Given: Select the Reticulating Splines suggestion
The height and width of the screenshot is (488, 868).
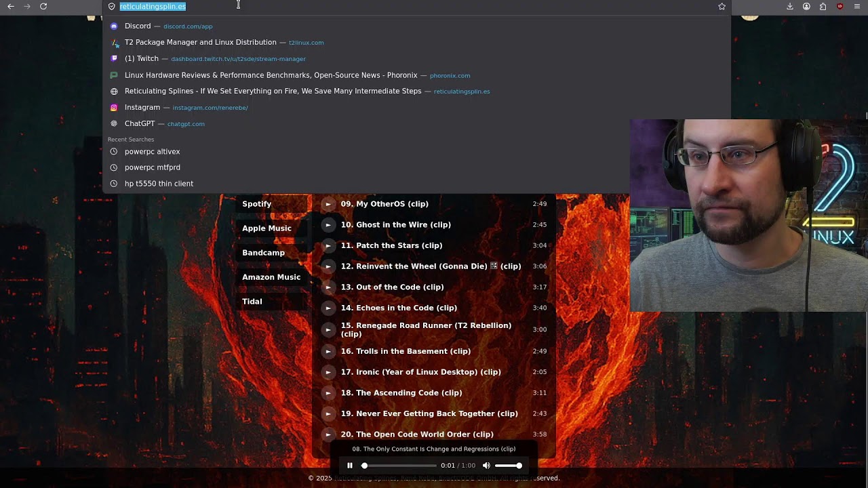Looking at the screenshot, I should point(416,91).
